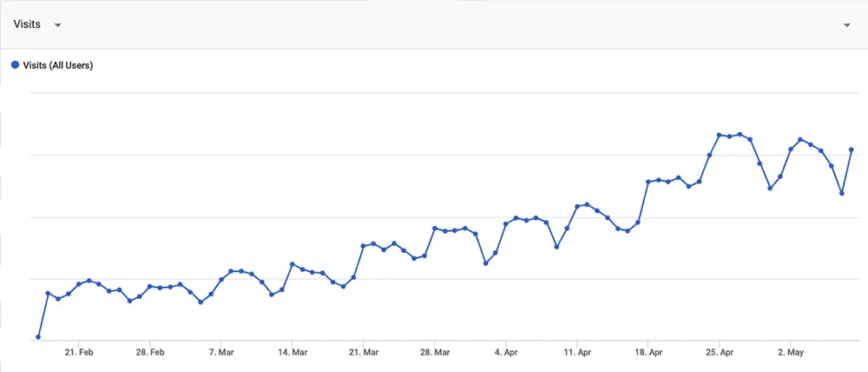This screenshot has height=372, width=868.
Task: Click the 28. Feb axis label
Action: point(150,352)
